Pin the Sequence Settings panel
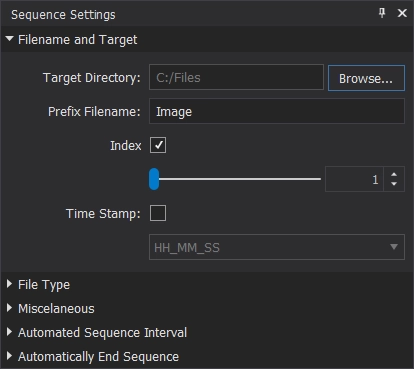414x369 pixels. (382, 13)
